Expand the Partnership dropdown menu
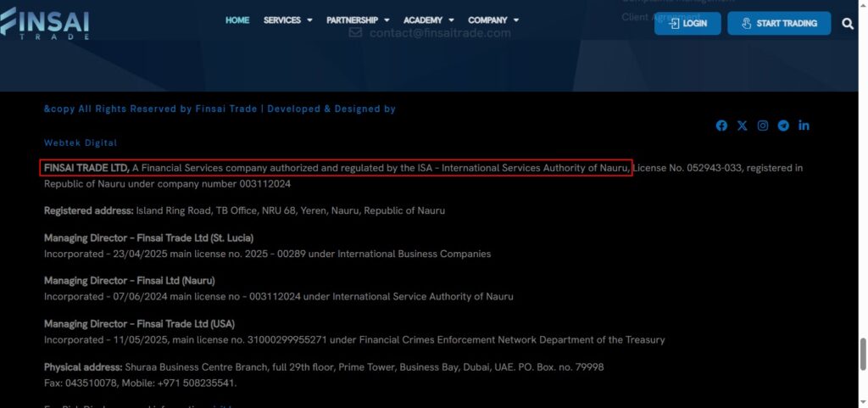This screenshot has width=868, height=408. 358,20
